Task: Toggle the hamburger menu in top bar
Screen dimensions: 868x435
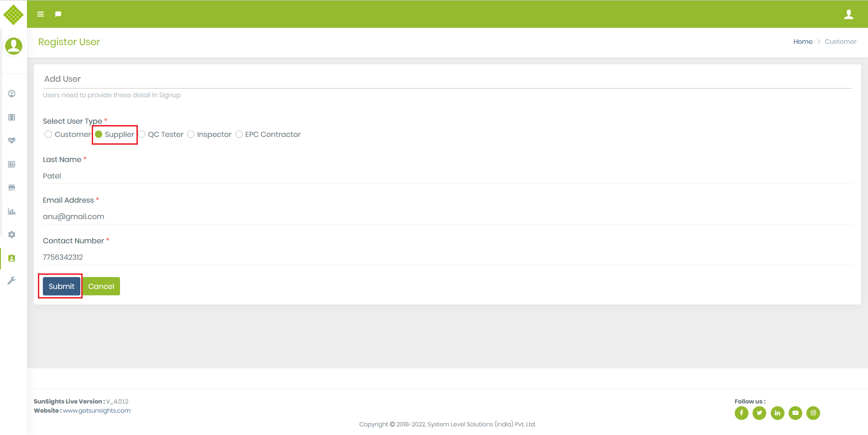Action: pyautogui.click(x=41, y=14)
